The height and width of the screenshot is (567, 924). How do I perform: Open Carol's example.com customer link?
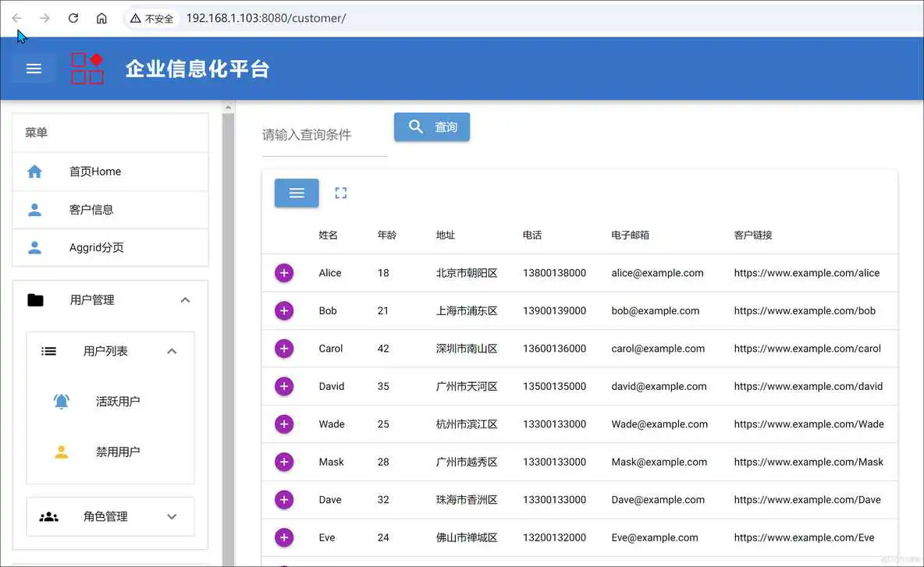click(808, 349)
